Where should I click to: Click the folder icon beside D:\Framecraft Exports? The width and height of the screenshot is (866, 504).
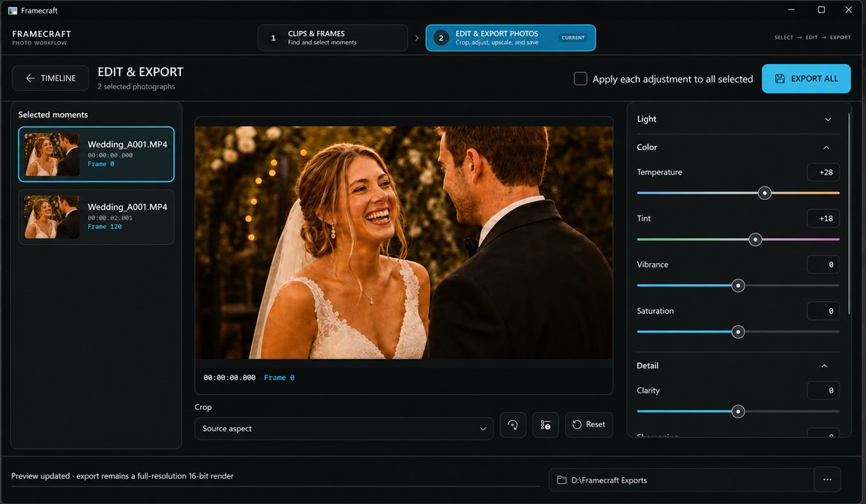(x=562, y=480)
